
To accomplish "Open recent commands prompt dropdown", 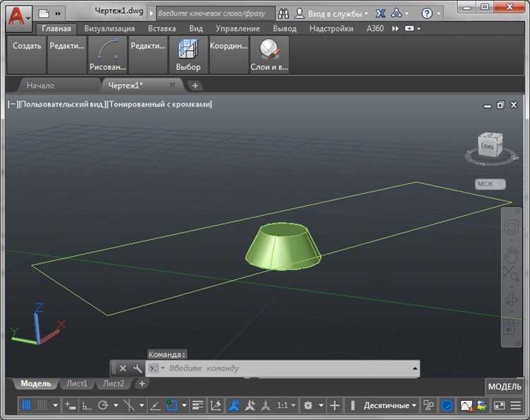I will click(156, 368).
